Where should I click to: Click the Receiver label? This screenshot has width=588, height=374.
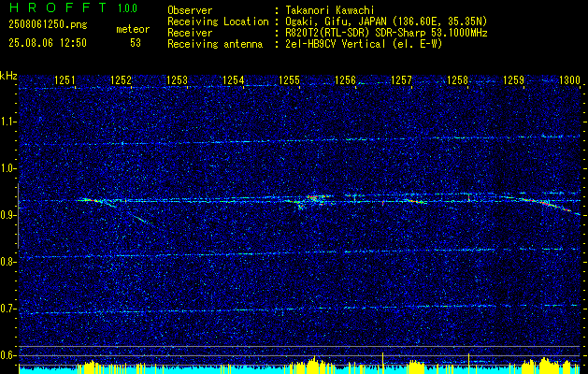190,33
